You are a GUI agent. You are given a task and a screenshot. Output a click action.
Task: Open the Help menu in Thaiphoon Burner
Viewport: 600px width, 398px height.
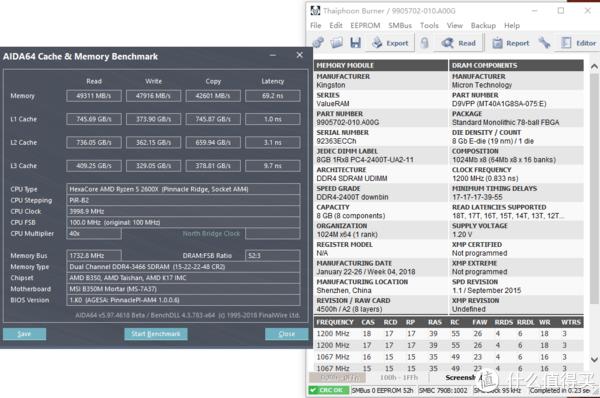pos(512,26)
